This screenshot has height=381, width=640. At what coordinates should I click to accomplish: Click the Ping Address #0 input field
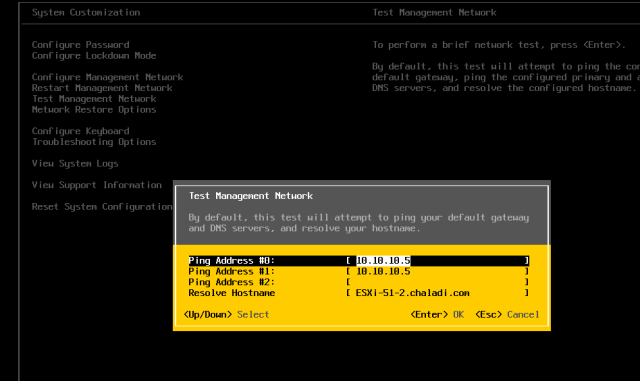[x=437, y=261]
